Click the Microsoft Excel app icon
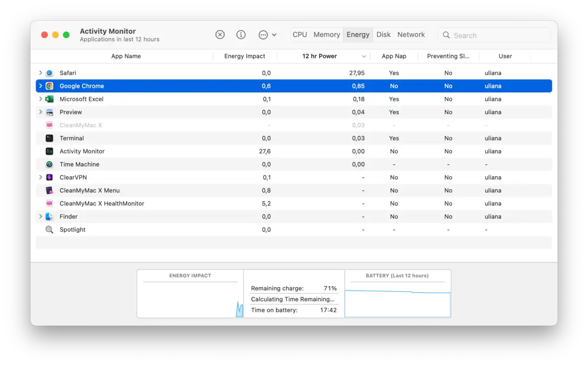 [x=49, y=99]
